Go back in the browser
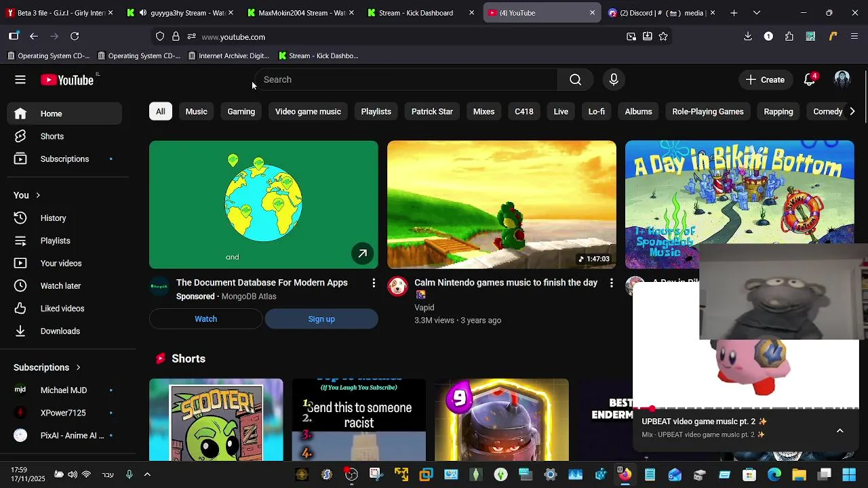 [x=34, y=37]
